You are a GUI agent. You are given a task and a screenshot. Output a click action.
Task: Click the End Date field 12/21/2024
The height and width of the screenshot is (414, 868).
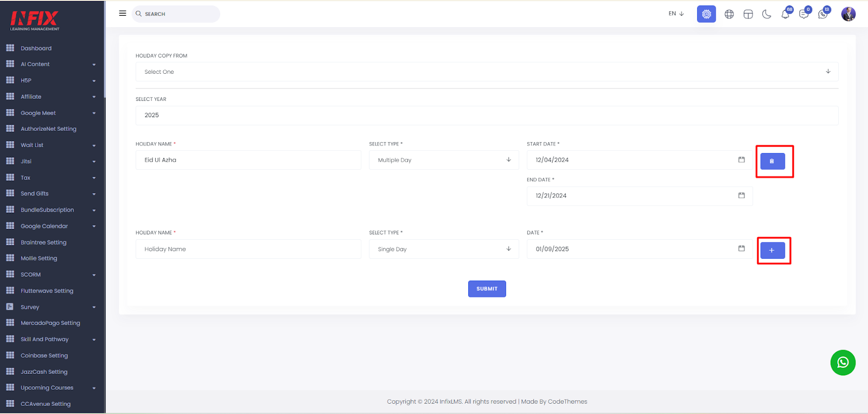[640, 196]
